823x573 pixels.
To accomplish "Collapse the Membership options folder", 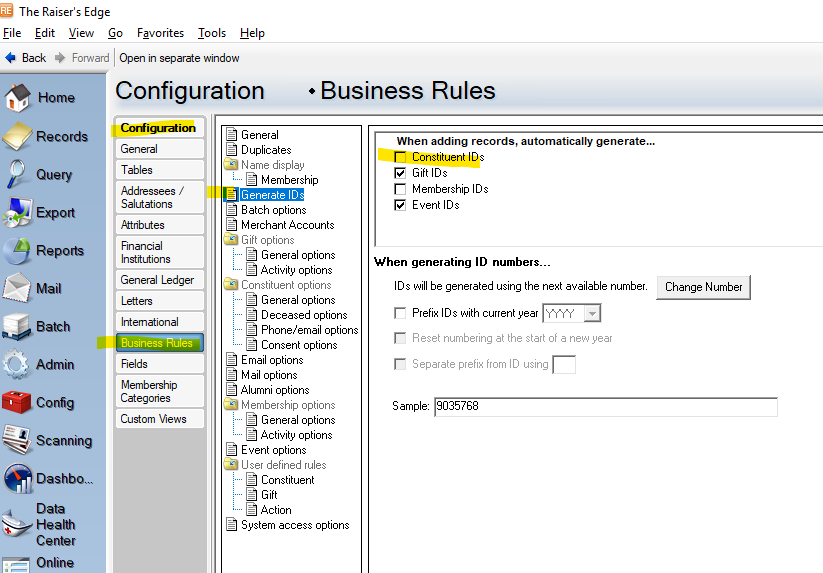I will point(231,405).
